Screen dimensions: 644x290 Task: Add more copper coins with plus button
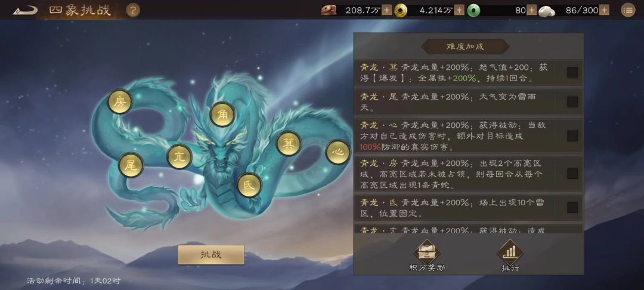(459, 10)
